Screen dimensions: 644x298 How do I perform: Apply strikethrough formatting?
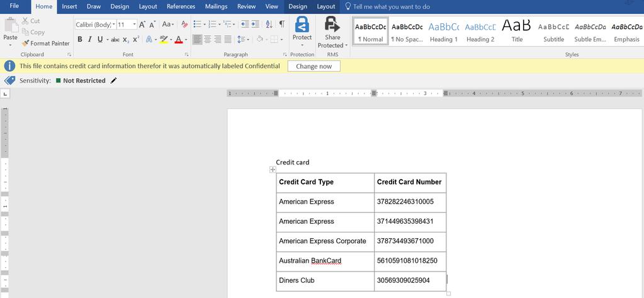pos(115,40)
